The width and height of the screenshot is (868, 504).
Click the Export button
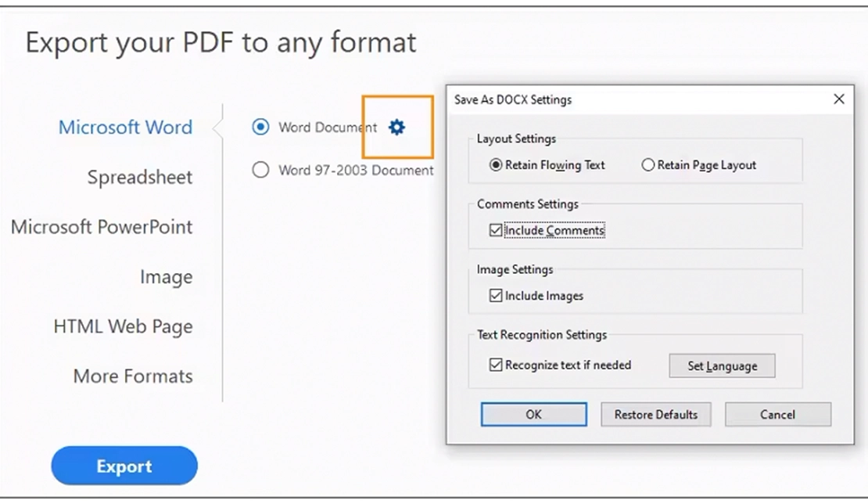coord(124,466)
